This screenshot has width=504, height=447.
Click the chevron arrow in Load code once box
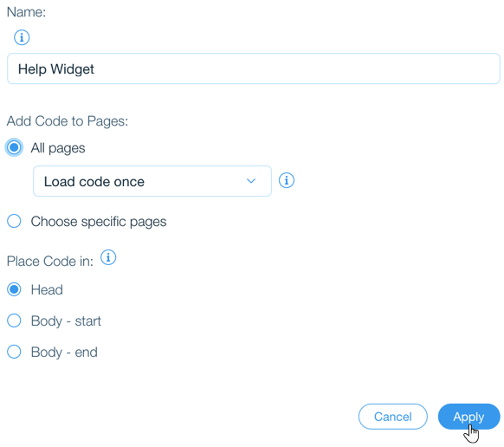(251, 181)
